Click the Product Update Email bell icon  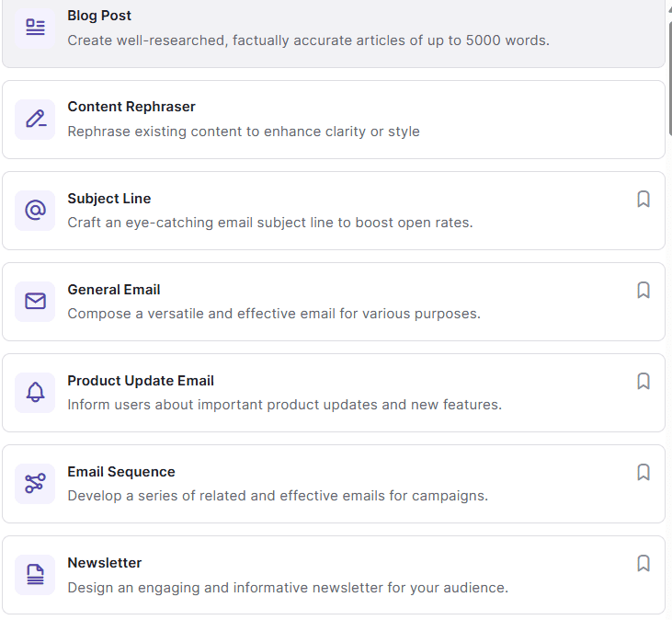tap(35, 392)
